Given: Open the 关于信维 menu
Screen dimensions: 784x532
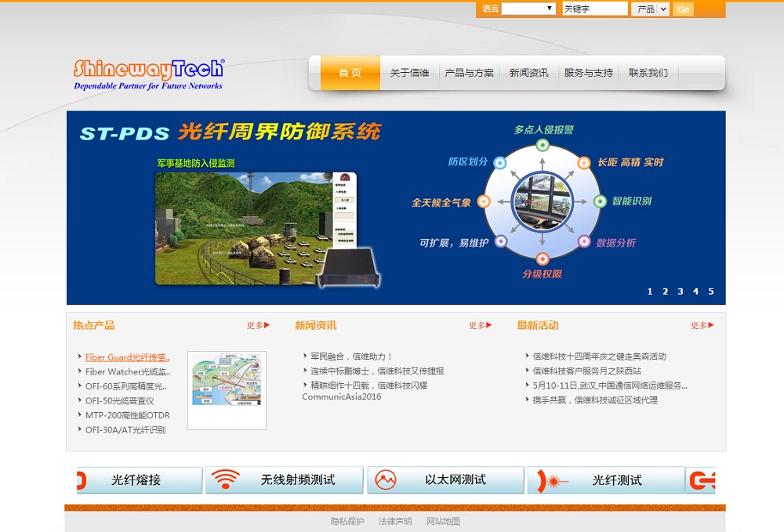Looking at the screenshot, I should click(x=409, y=73).
